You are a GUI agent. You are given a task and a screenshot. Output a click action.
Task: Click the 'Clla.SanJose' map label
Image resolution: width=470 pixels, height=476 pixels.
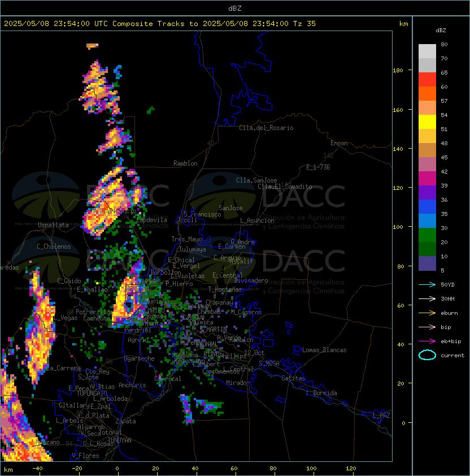pos(256,180)
